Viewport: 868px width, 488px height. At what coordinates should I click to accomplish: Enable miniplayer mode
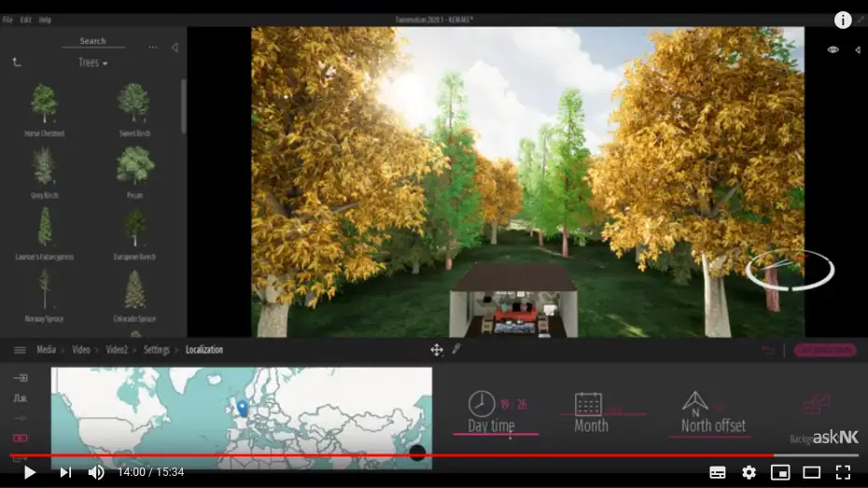tap(780, 472)
